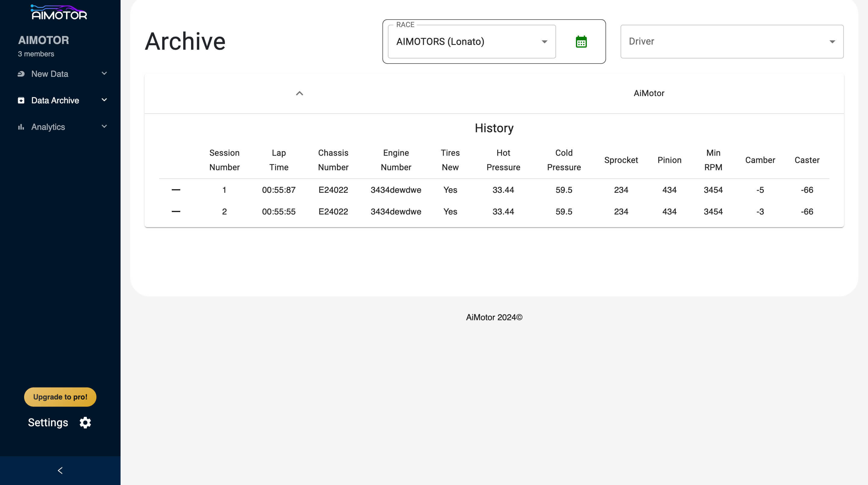
Task: Click the Analytics bar chart icon
Action: pos(21,127)
